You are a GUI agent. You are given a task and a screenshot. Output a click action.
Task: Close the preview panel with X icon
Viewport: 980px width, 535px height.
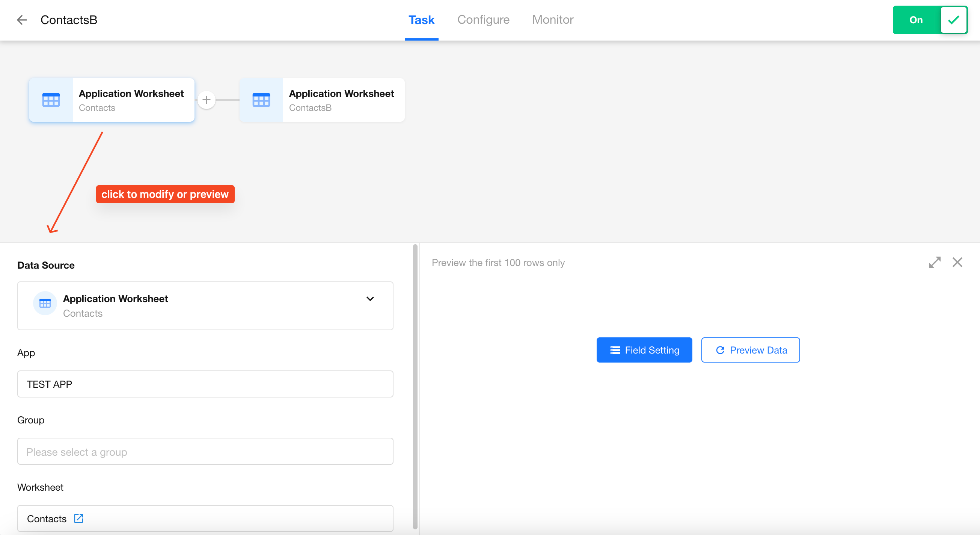pos(957,262)
